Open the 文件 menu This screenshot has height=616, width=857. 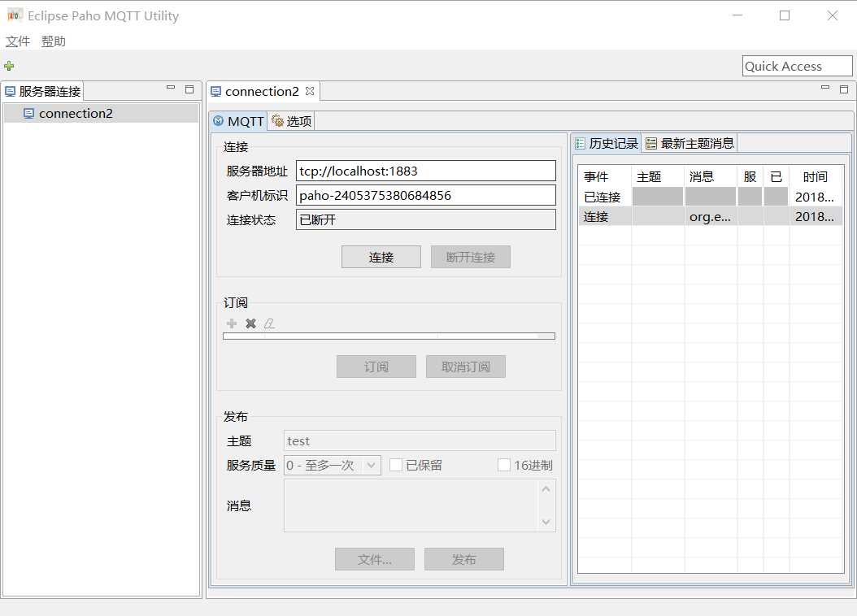click(x=18, y=41)
